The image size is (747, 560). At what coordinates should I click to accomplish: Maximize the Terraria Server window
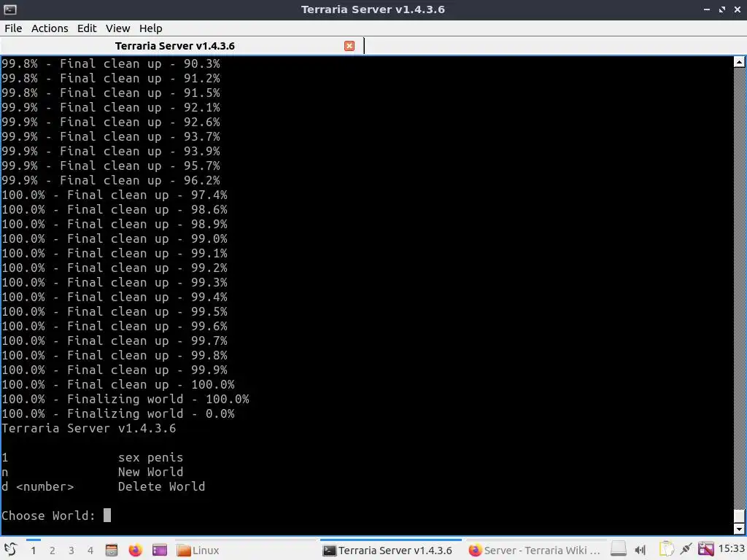point(722,9)
